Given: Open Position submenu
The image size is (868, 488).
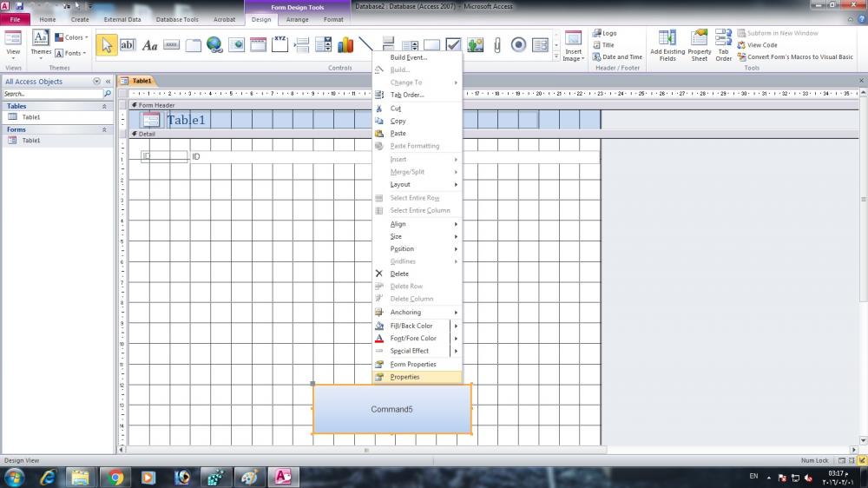Looking at the screenshot, I should [418, 248].
